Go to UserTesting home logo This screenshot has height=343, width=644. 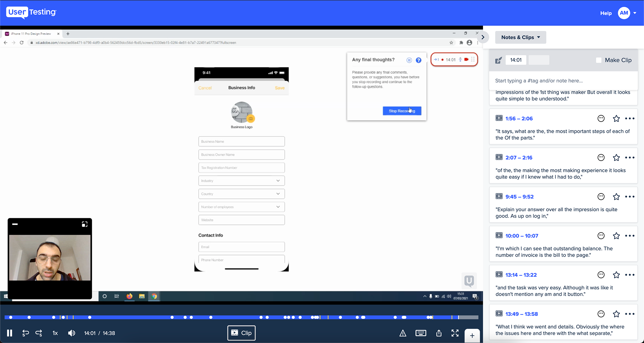(32, 12)
